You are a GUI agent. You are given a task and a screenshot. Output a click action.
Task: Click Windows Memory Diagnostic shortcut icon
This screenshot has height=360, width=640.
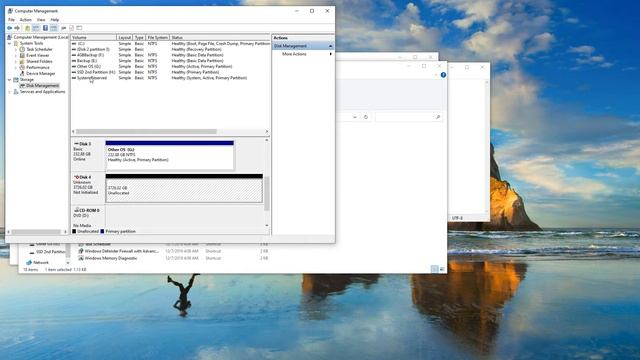point(81,258)
